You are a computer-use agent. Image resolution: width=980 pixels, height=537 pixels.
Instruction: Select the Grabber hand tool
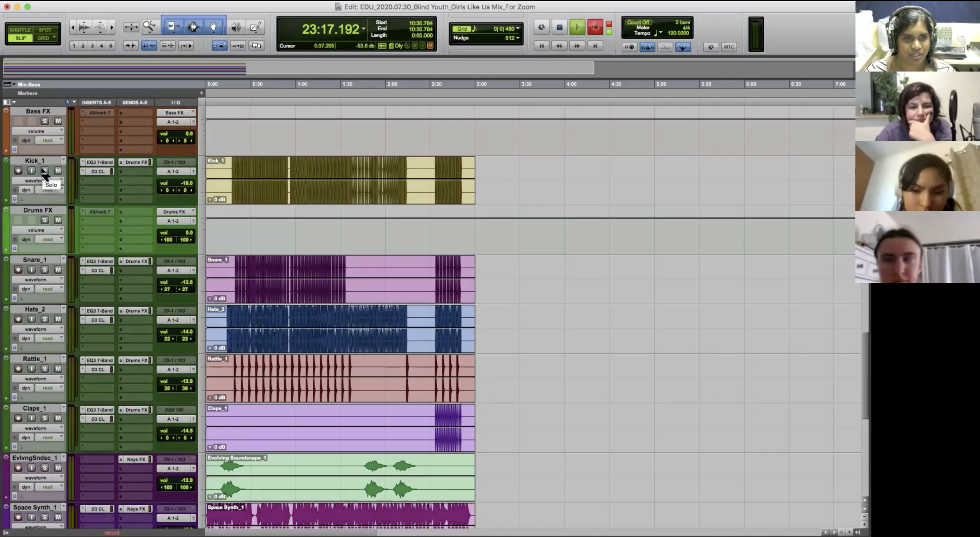click(213, 26)
